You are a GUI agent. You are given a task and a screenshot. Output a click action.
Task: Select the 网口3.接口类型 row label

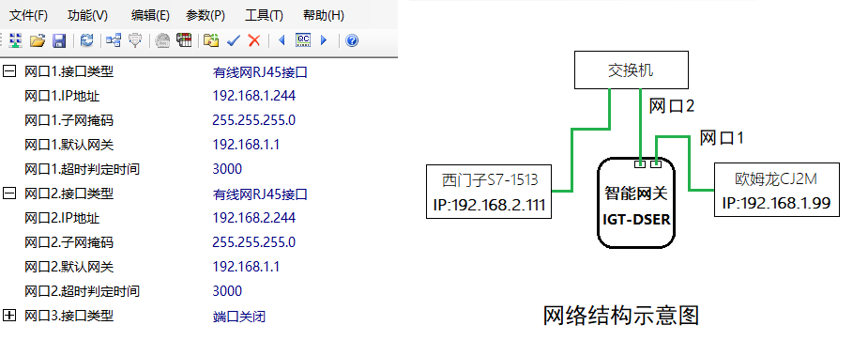(69, 316)
